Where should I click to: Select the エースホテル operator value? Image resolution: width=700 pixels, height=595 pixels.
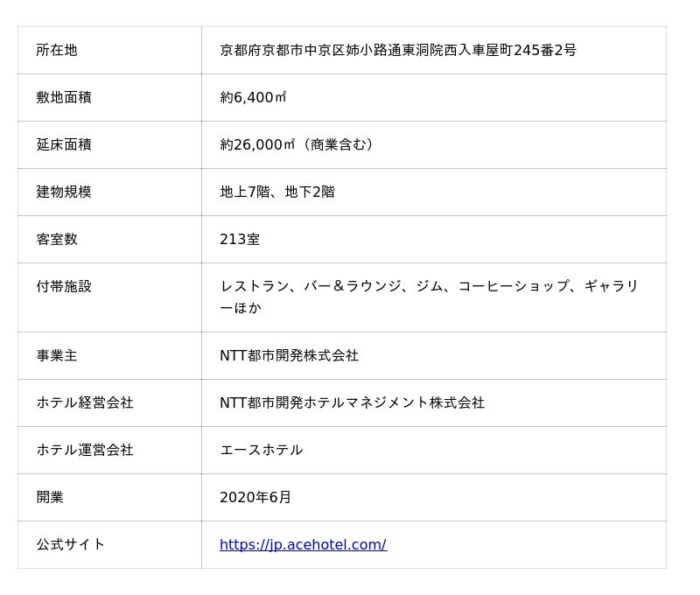[x=261, y=450]
